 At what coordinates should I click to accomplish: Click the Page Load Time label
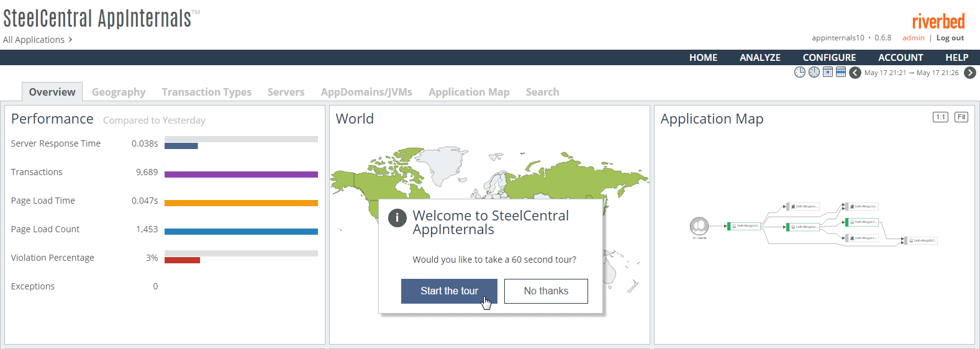[x=43, y=201]
